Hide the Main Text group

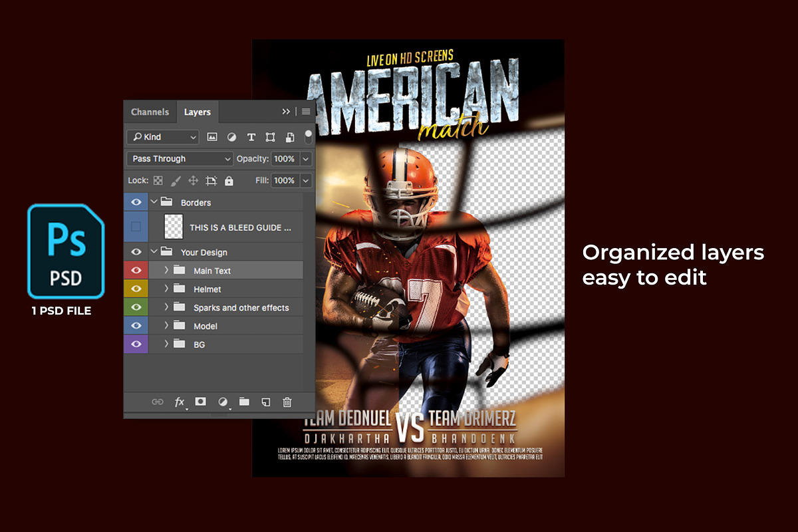136,271
